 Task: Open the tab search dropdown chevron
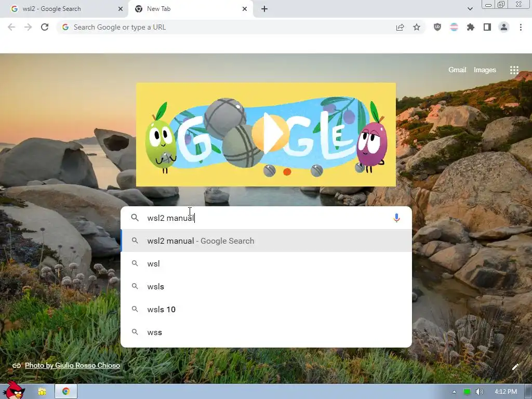point(470,9)
